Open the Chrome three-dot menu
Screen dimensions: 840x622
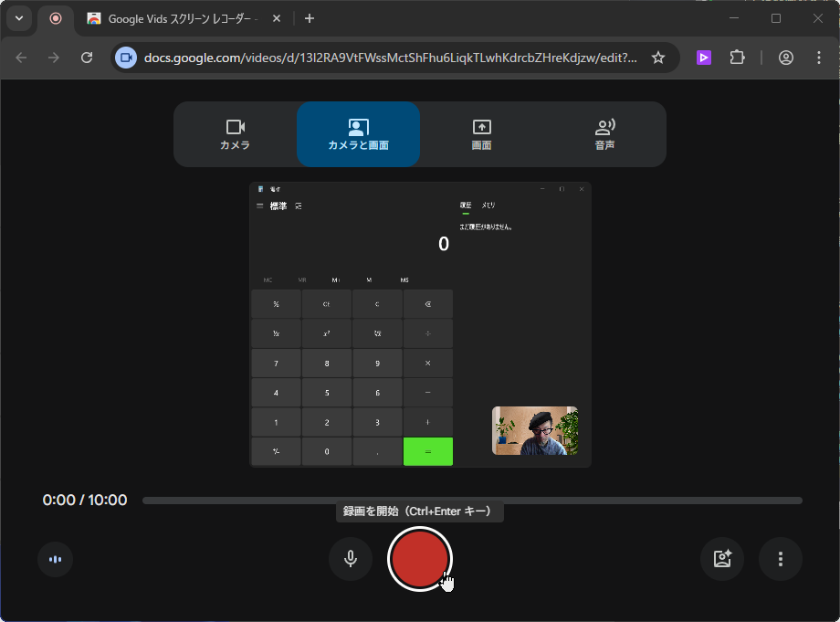click(819, 58)
